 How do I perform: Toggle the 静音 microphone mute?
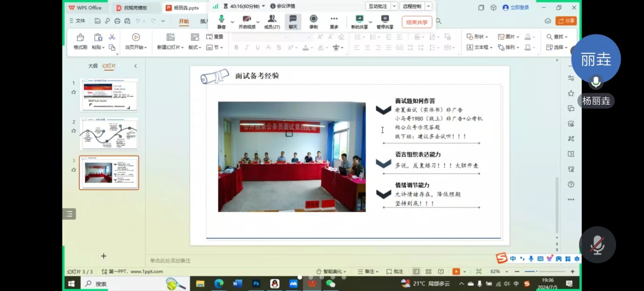[221, 19]
